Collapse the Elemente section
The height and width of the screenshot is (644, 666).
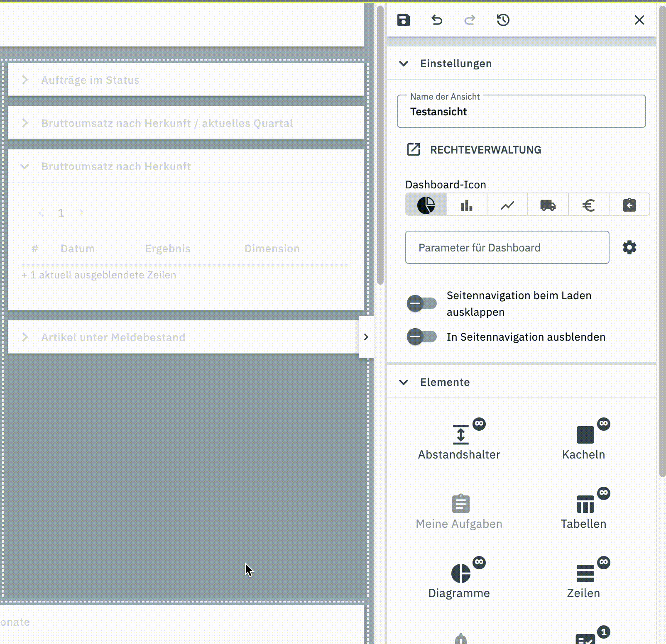point(404,382)
